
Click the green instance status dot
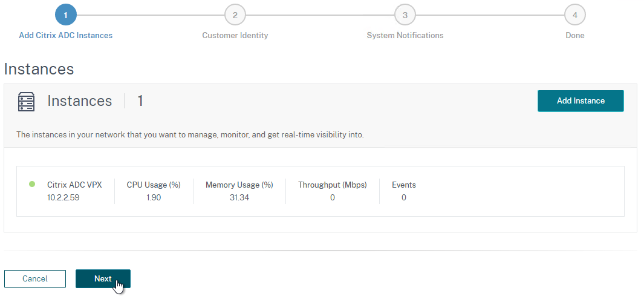point(32,184)
